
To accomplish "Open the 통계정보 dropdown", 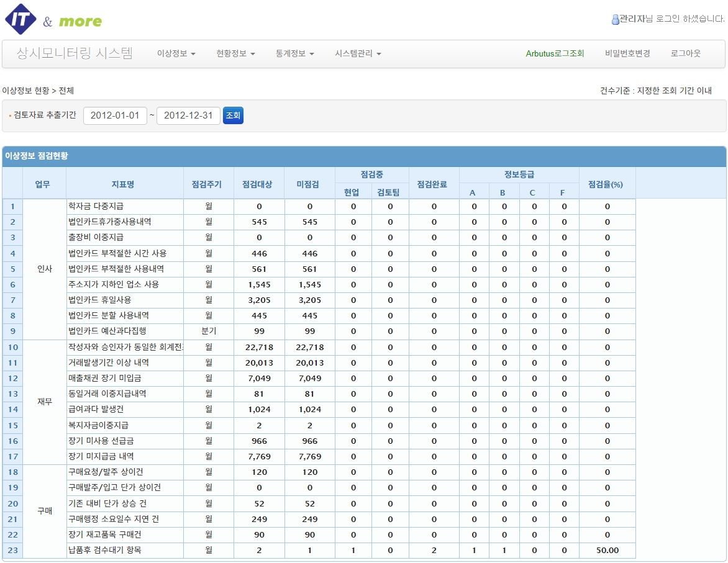I will coord(295,54).
